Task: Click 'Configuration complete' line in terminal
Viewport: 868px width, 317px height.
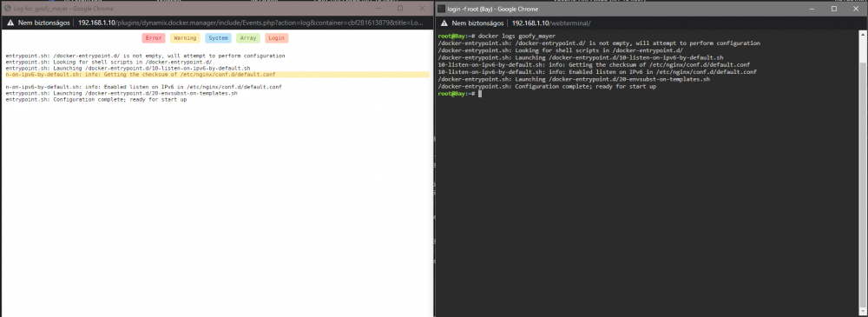Action: [x=547, y=87]
